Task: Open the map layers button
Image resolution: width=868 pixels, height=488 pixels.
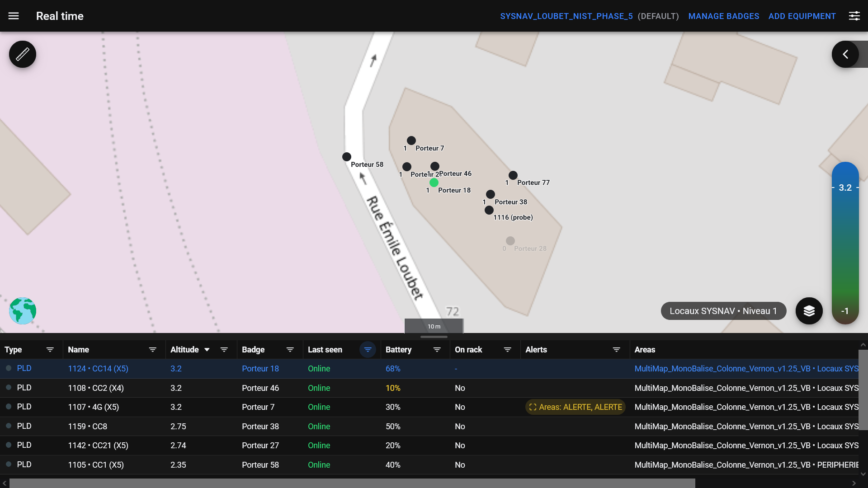Action: coord(809,311)
